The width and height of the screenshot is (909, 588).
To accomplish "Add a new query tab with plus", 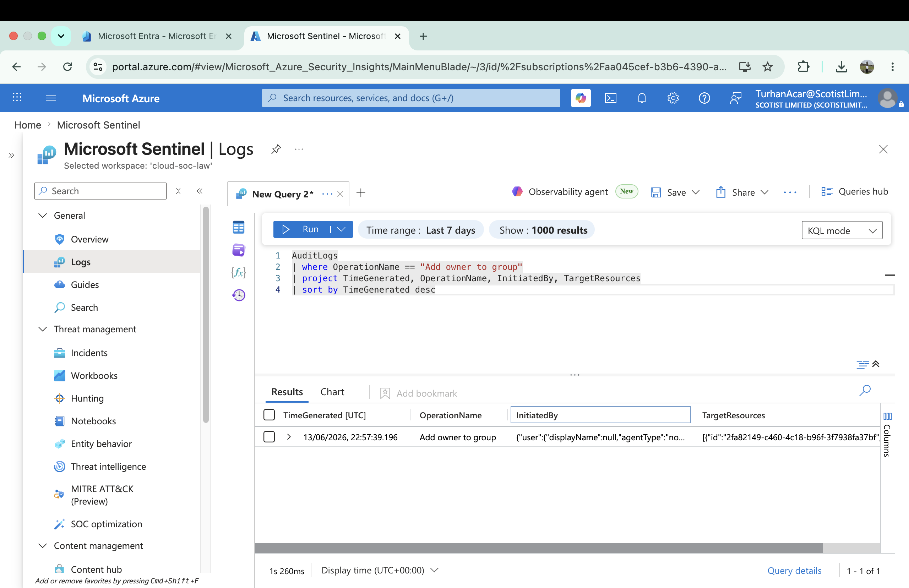I will [361, 193].
